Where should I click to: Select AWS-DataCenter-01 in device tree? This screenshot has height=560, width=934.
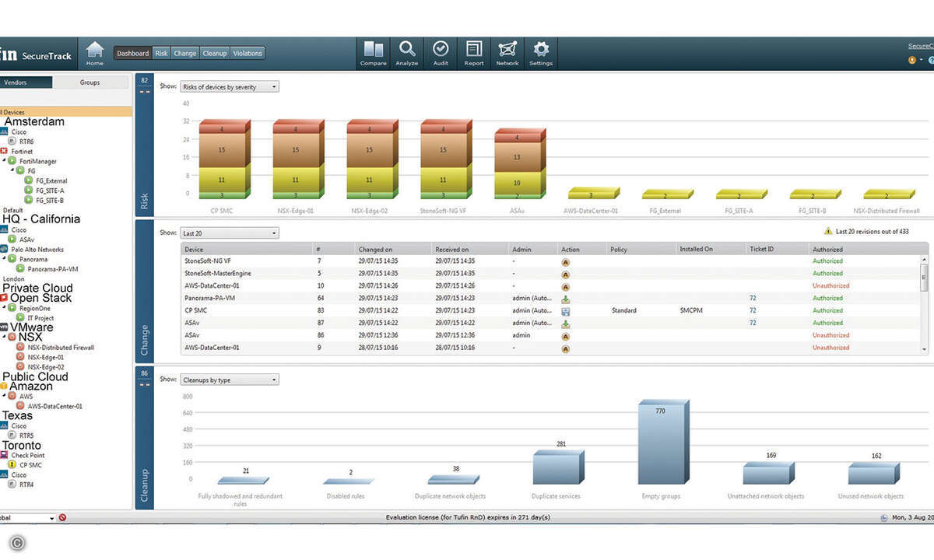point(54,406)
